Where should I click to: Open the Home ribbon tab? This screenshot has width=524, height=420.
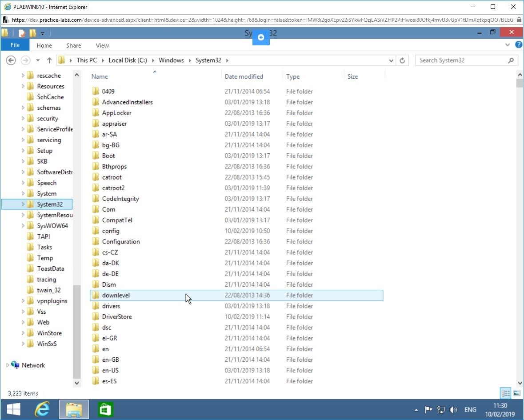click(x=44, y=45)
